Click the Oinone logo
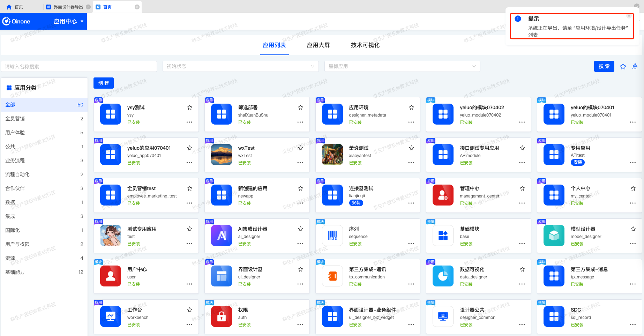The width and height of the screenshot is (644, 336). tap(16, 21)
